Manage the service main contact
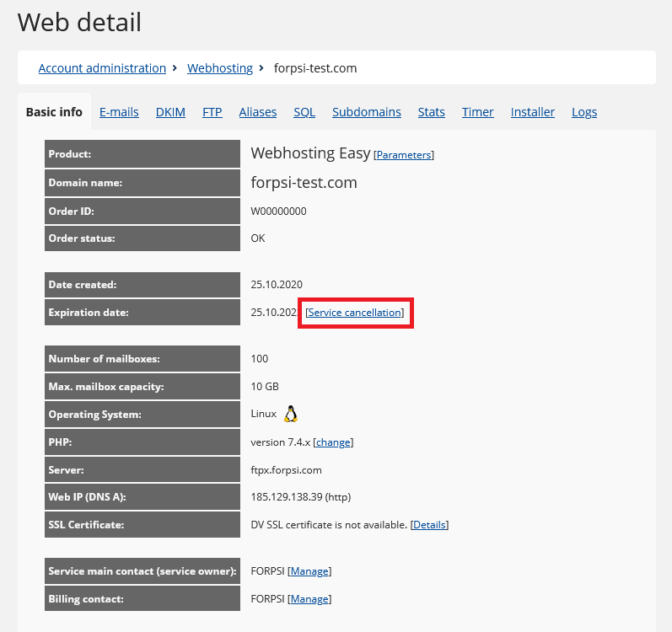This screenshot has width=672, height=632. point(309,571)
